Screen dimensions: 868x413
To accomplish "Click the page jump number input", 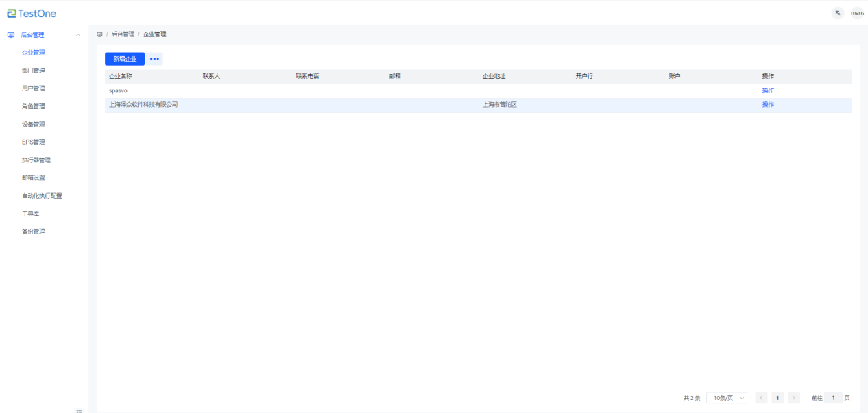I will coord(833,398).
